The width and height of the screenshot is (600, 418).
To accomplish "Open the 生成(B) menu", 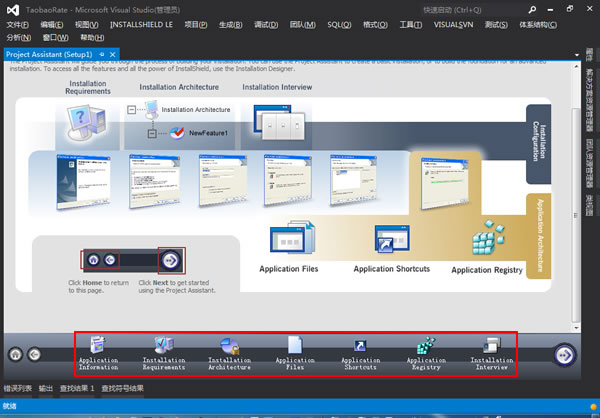I will tap(230, 25).
